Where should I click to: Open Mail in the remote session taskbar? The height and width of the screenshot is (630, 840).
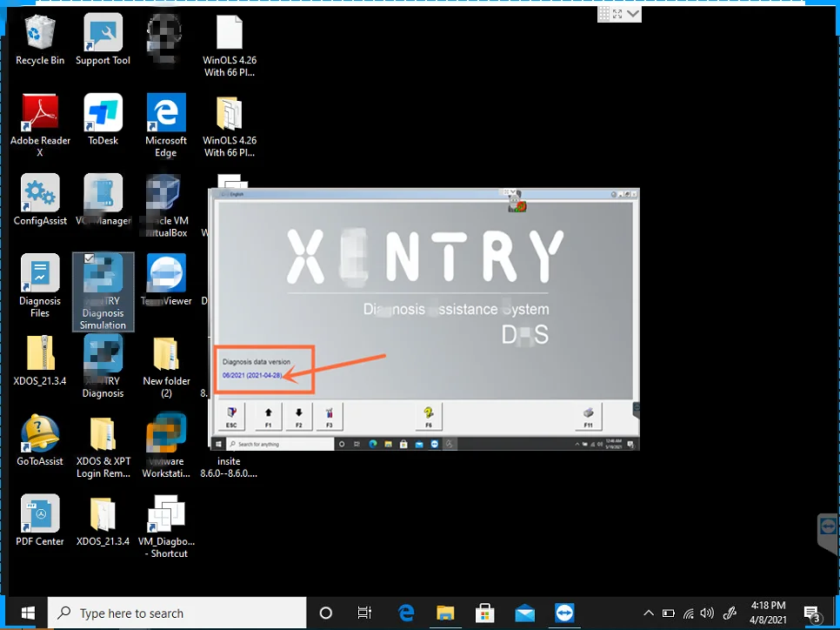419,444
